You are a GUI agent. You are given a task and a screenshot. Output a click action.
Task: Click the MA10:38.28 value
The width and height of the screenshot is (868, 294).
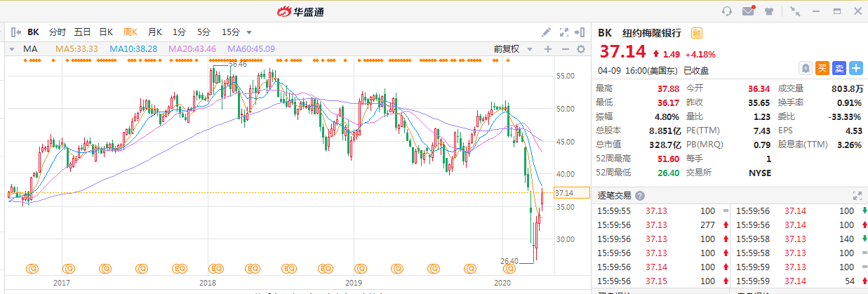point(133,49)
